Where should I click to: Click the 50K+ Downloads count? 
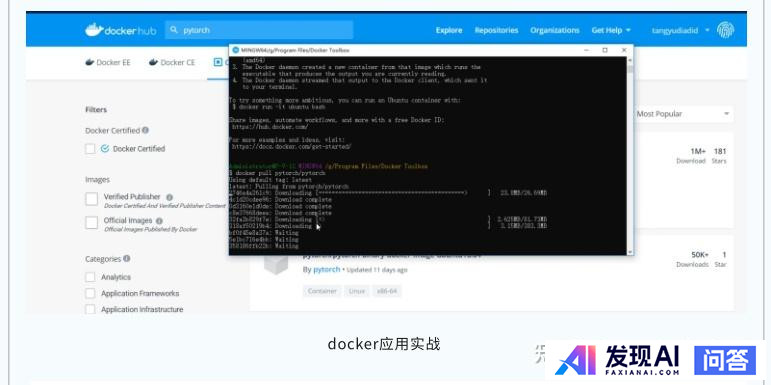(x=700, y=255)
